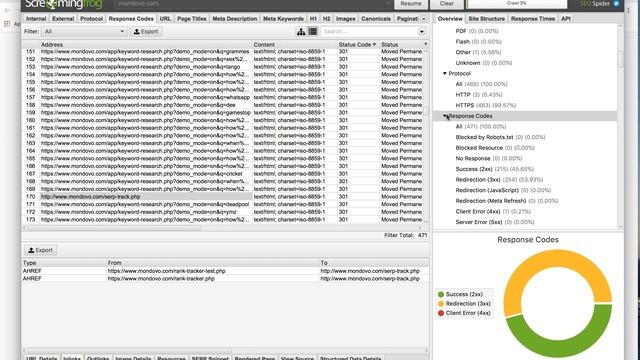Click the Resume crawl button
This screenshot has width=640, height=360.
coord(411,4)
